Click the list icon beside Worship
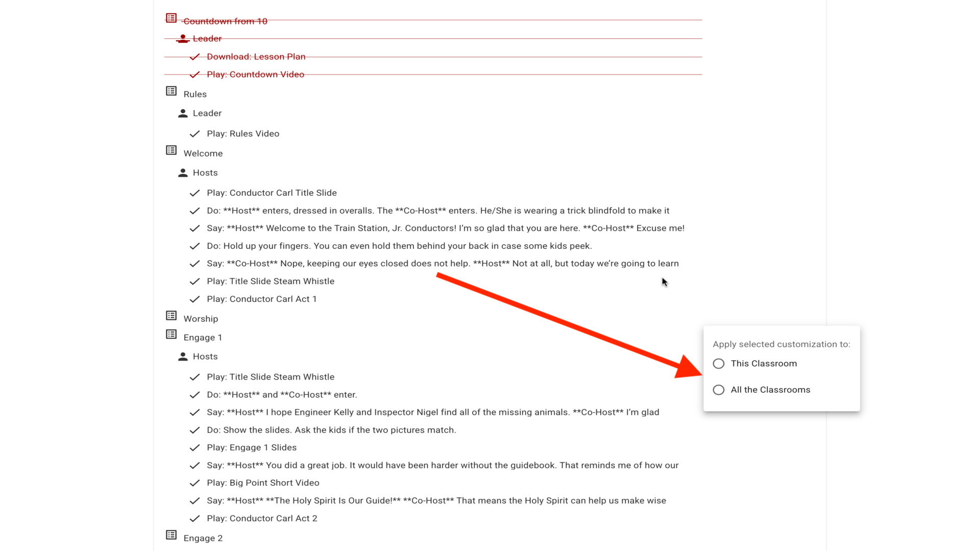Viewport: 980px width, 551px height. click(171, 316)
